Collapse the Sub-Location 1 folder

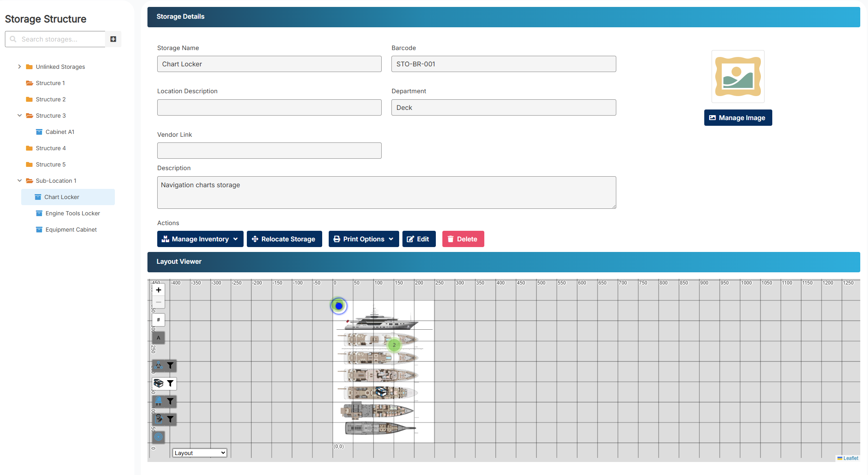20,181
